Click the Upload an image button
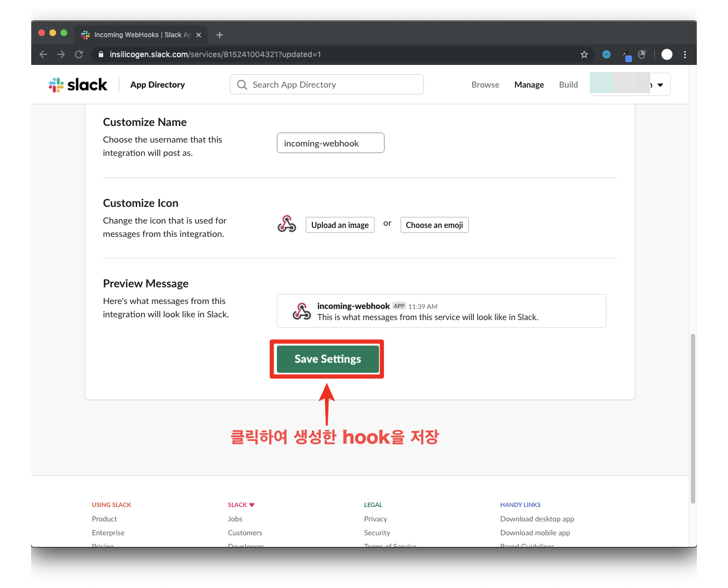 tap(340, 225)
